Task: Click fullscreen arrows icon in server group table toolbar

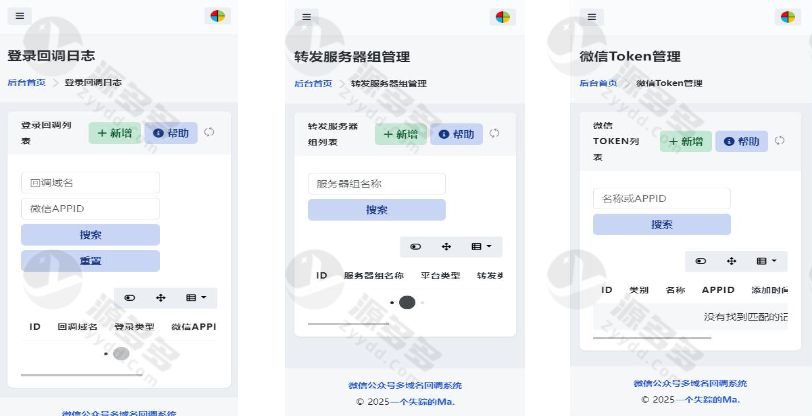Action: [x=446, y=247]
